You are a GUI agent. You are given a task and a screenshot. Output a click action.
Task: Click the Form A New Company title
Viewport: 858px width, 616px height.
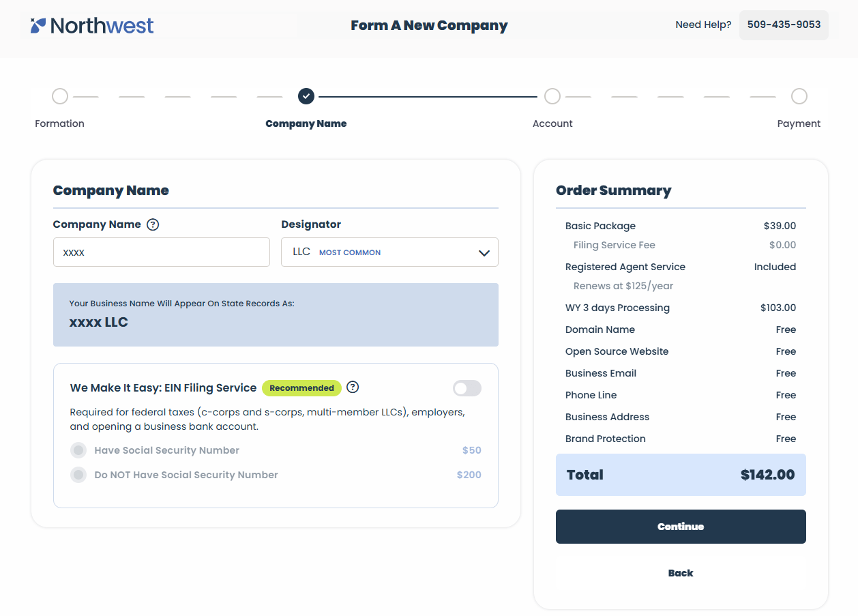click(x=429, y=25)
